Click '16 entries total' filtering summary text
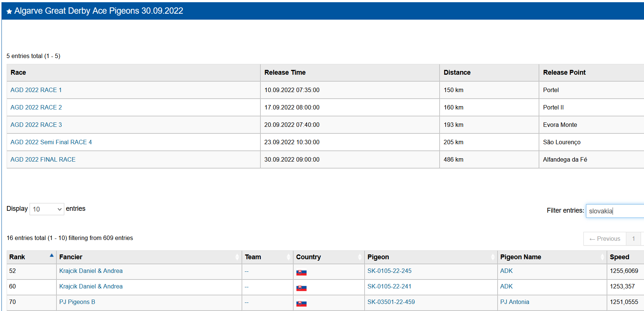644x311 pixels. point(70,238)
